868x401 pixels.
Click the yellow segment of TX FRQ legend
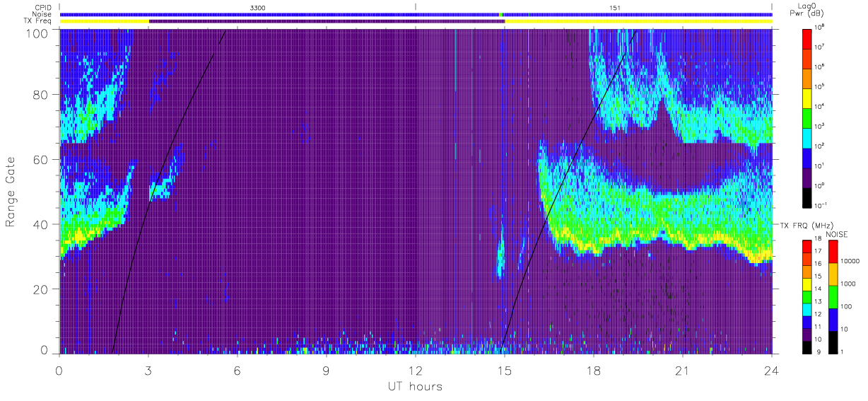807,284
